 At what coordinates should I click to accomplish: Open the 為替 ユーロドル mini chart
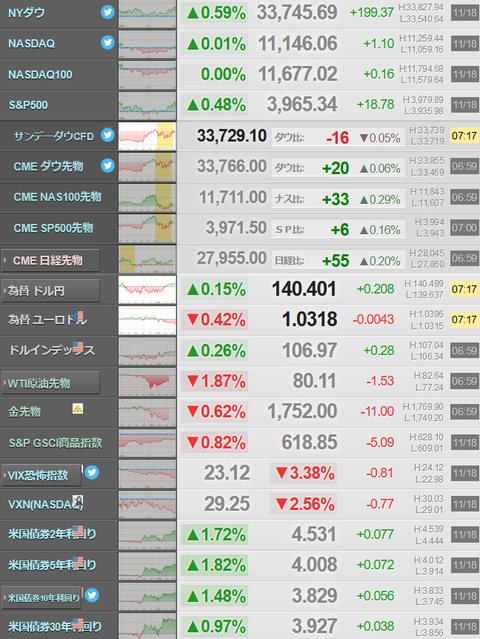click(x=147, y=320)
